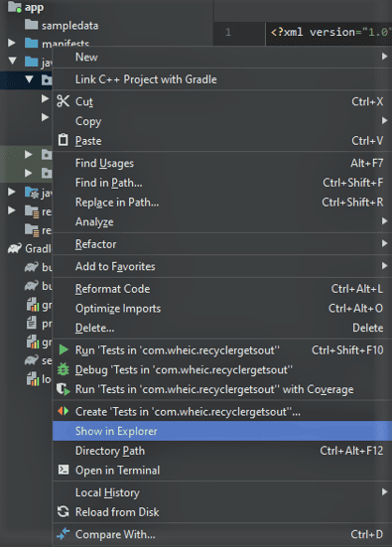Choose Find in Path… menu entry
This screenshot has height=547, width=392.
[x=222, y=183]
